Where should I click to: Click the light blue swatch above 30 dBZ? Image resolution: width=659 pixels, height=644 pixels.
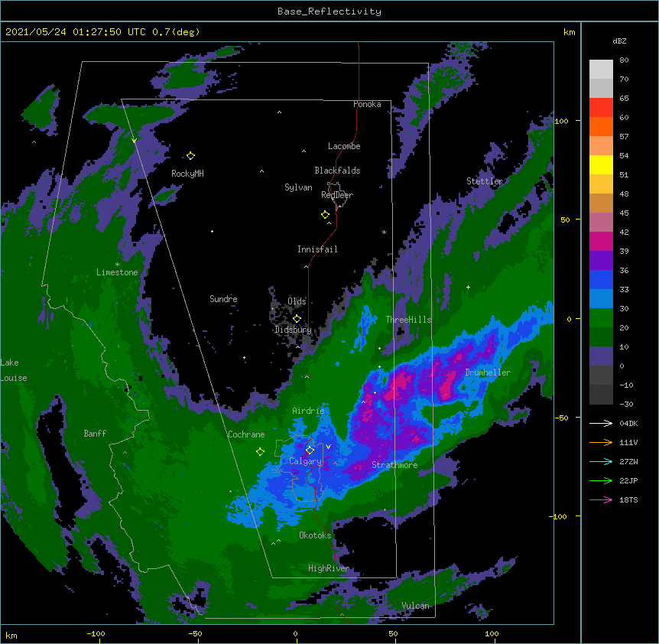(601, 299)
